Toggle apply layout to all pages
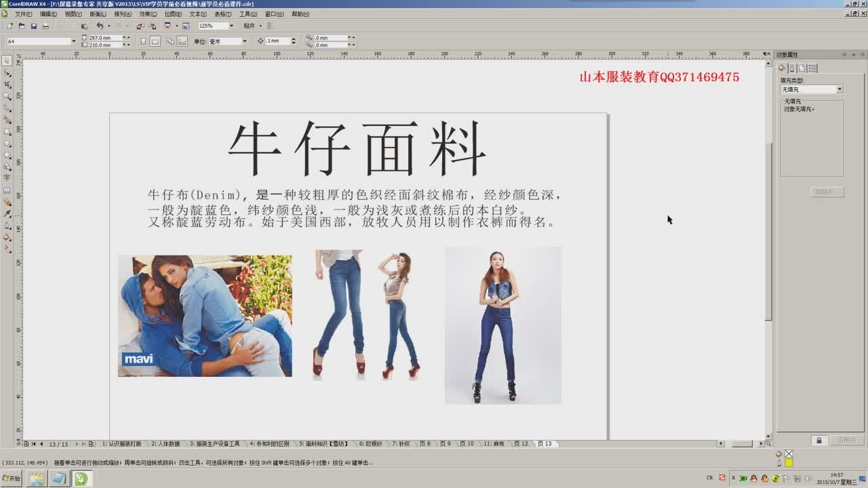868x488 pixels. (170, 41)
